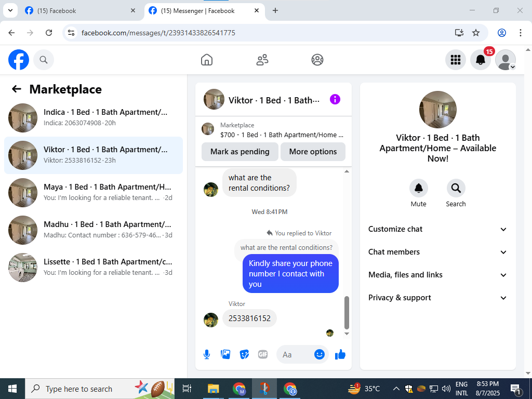Open emoji picker in message box
The height and width of the screenshot is (399, 532).
pos(320,354)
